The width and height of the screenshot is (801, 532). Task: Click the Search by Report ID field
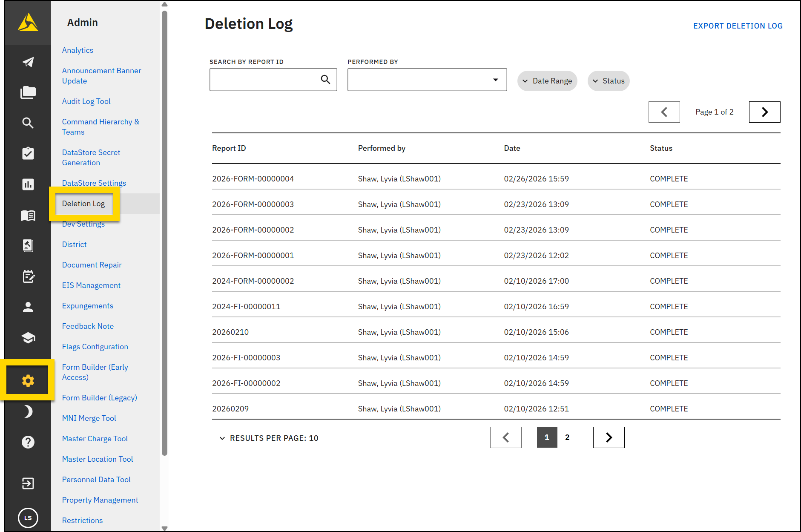click(x=264, y=80)
